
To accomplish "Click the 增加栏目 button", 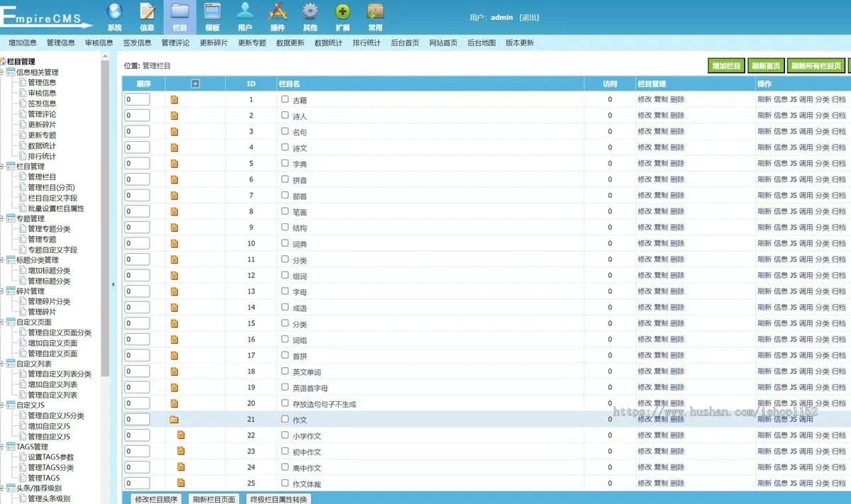I will [x=726, y=66].
